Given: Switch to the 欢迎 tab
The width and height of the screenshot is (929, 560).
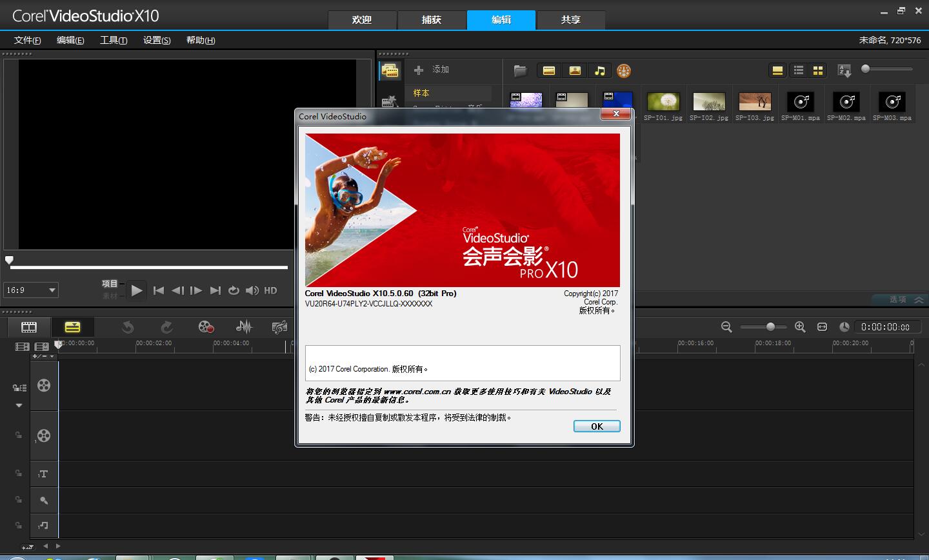Looking at the screenshot, I should [x=362, y=20].
